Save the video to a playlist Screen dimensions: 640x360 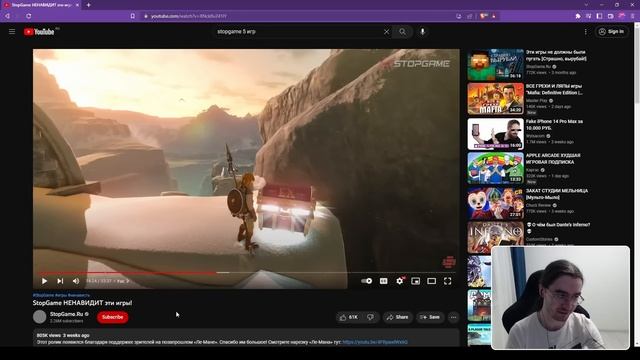tap(430, 317)
